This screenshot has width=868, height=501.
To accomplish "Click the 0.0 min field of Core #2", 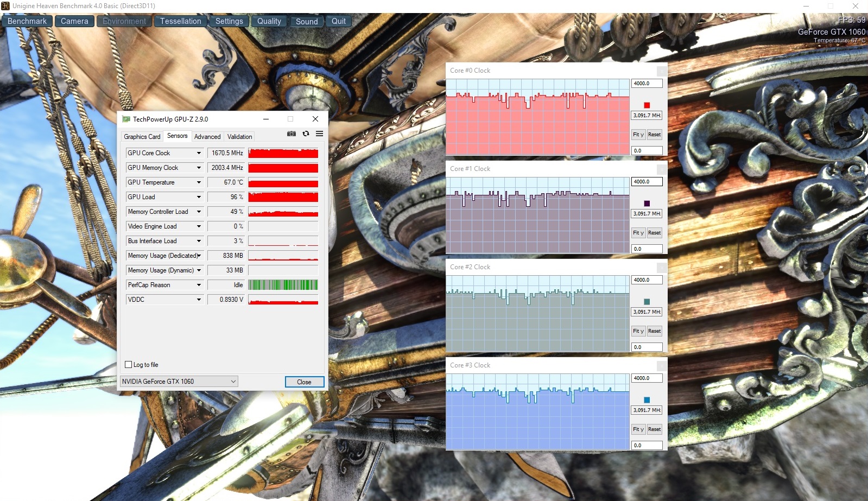I will (x=647, y=347).
